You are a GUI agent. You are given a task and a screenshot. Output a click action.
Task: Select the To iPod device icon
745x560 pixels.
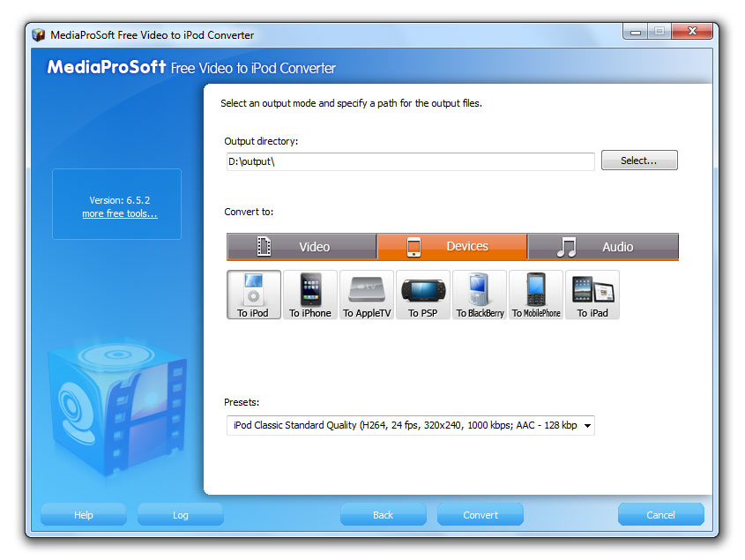pyautogui.click(x=254, y=295)
